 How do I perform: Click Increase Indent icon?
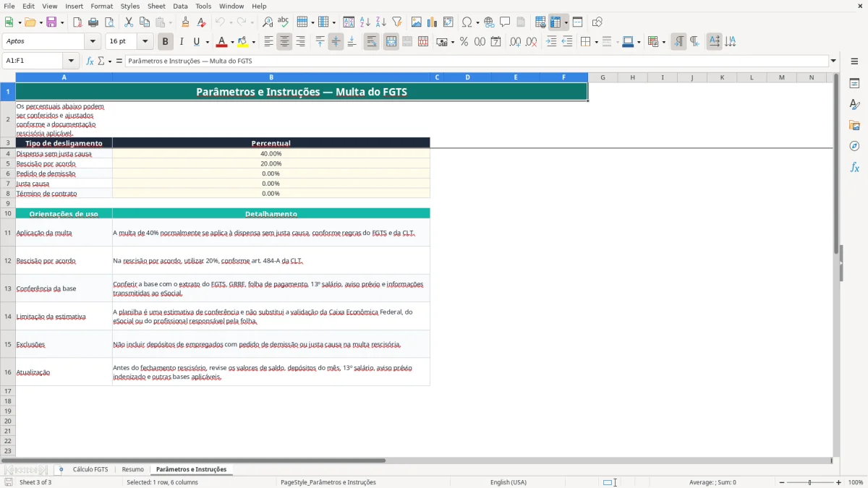551,42
